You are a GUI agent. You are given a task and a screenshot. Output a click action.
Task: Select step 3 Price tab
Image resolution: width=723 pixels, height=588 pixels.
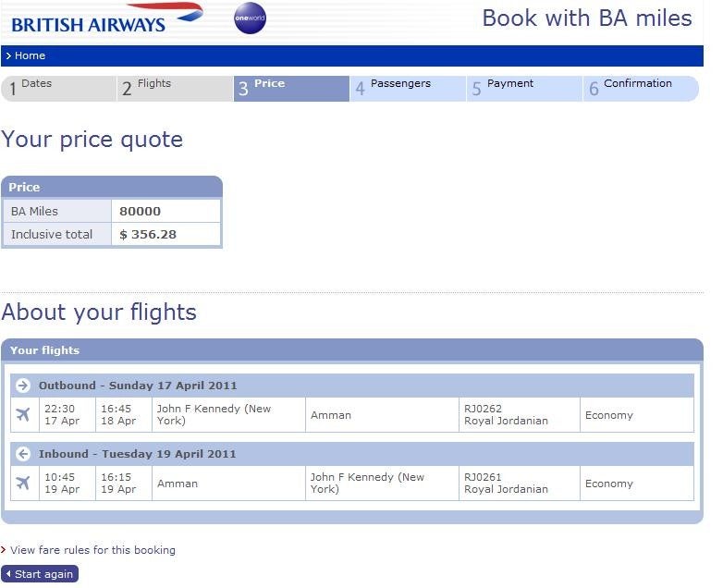[x=291, y=88]
